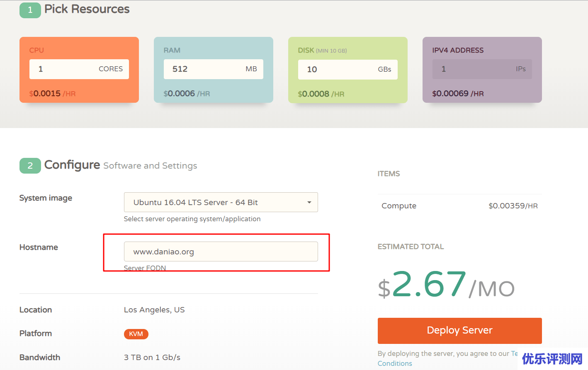Click the green DISK resource card
The height and width of the screenshot is (370, 588).
[347, 94]
